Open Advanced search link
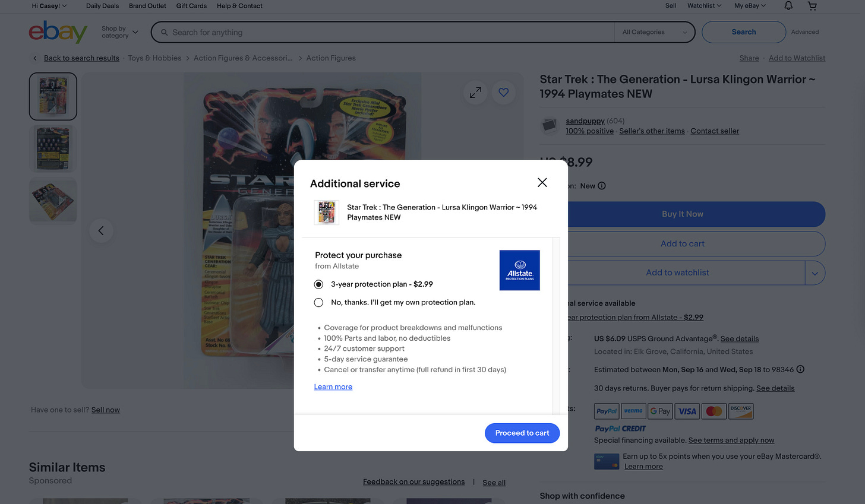This screenshot has width=865, height=504. coord(804,32)
